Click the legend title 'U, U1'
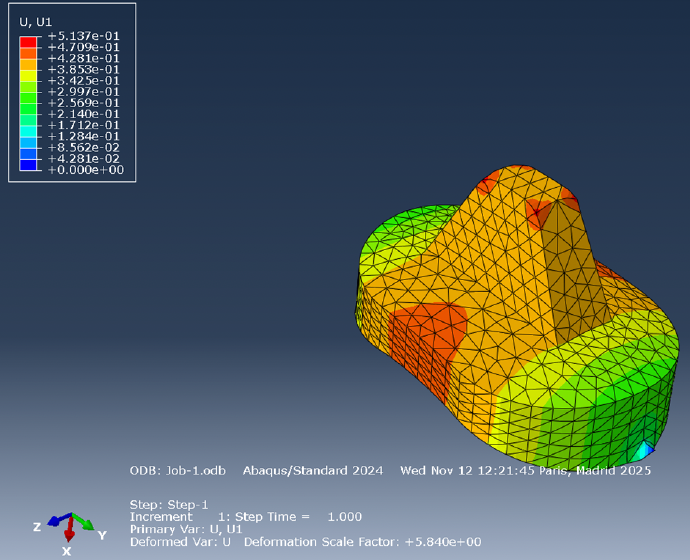This screenshot has width=690, height=560. point(36,22)
